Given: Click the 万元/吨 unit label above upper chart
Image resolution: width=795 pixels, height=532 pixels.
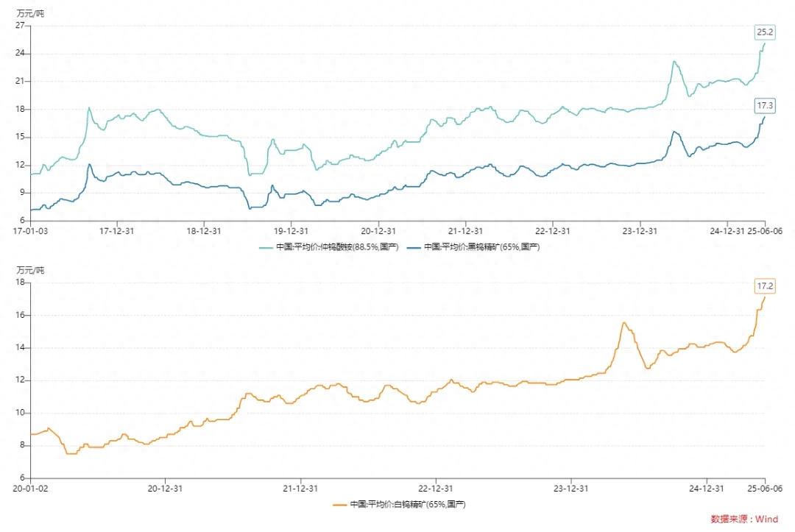Looking at the screenshot, I should [30, 13].
